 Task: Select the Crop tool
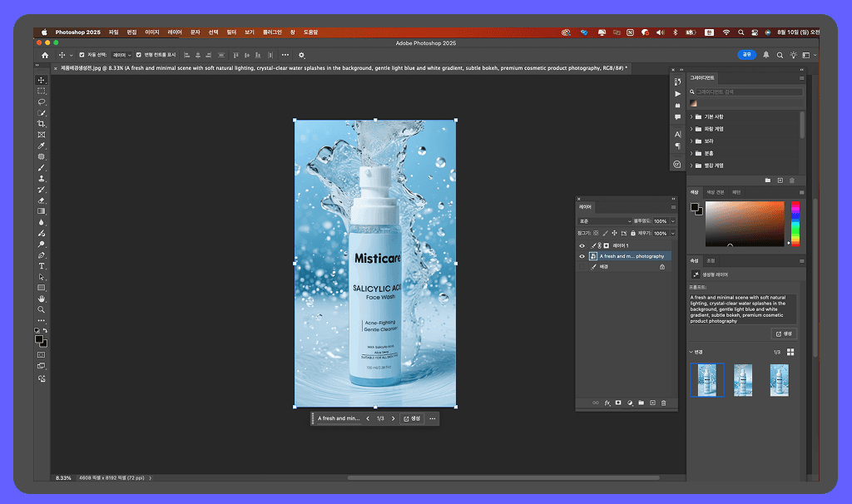pyautogui.click(x=42, y=124)
